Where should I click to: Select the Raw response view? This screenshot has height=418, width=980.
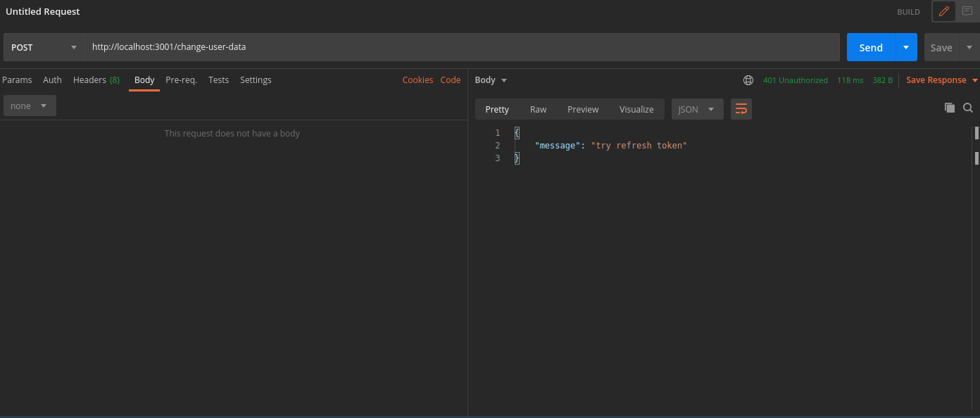click(538, 109)
